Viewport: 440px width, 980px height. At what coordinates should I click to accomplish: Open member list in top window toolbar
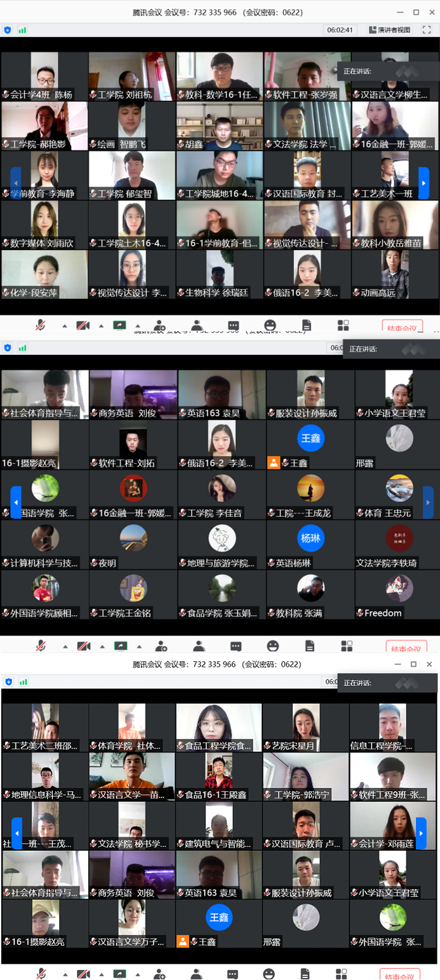pos(196,325)
